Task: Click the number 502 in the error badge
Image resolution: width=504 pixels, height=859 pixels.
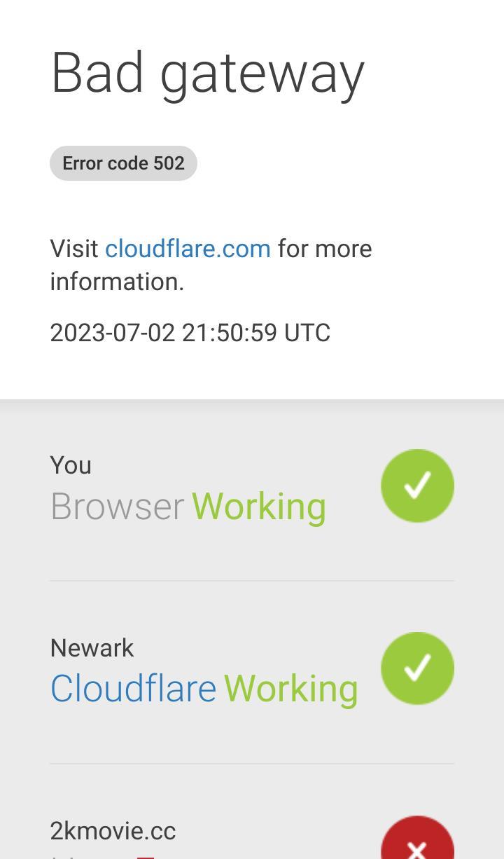Action: click(169, 163)
